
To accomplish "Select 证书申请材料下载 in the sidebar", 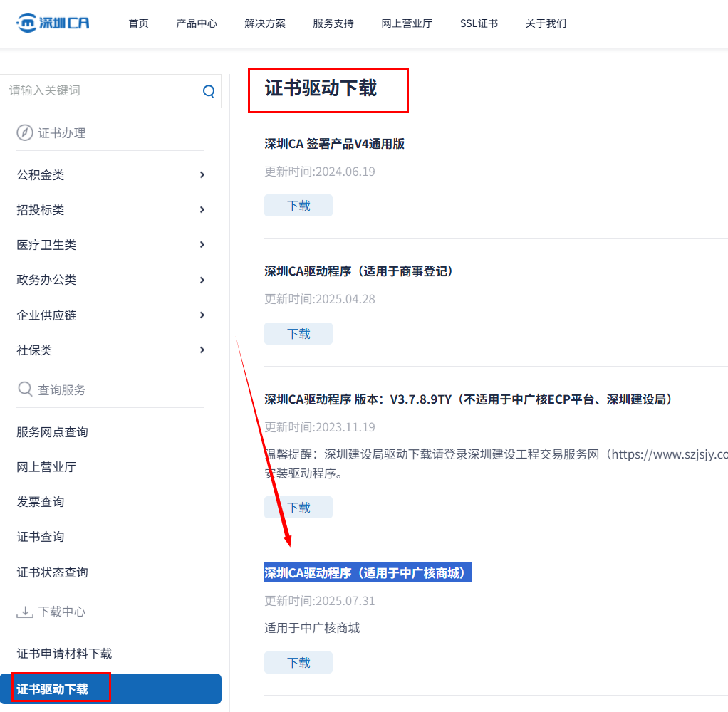I will pyautogui.click(x=64, y=654).
